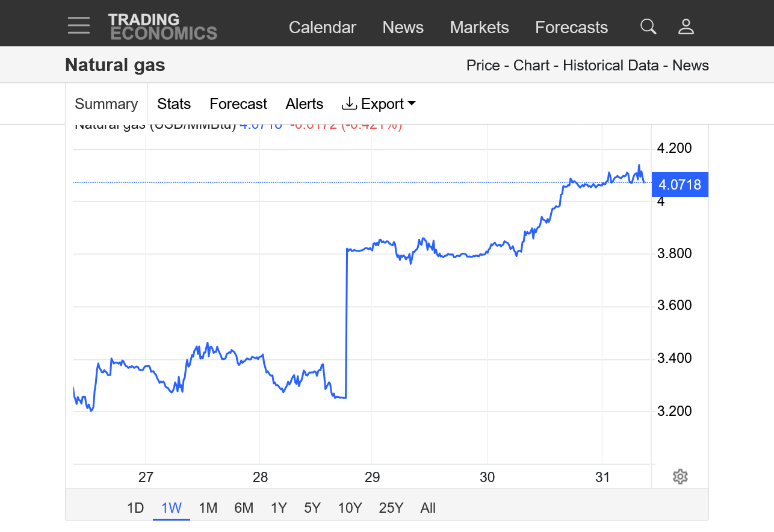Open chart settings gear icon
The image size is (774, 532).
click(x=680, y=477)
